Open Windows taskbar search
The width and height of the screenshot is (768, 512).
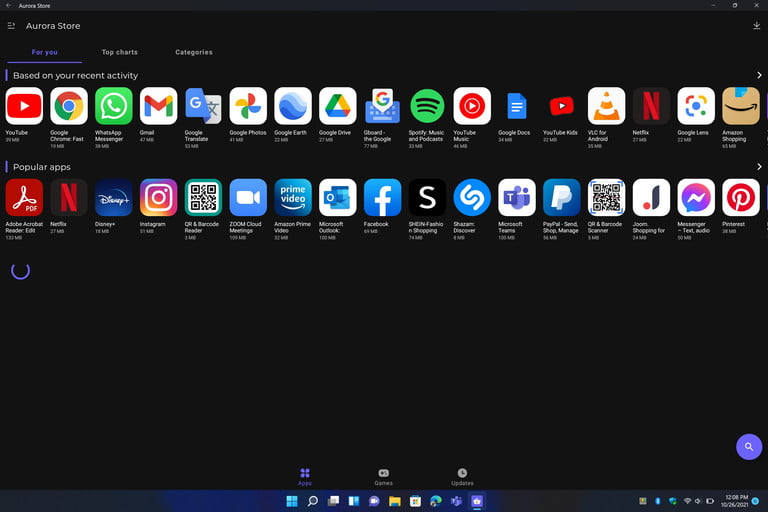(x=312, y=501)
